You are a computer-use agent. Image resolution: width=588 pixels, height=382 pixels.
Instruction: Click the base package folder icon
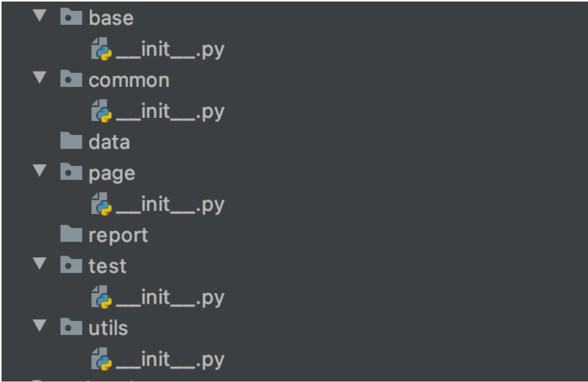71,18
